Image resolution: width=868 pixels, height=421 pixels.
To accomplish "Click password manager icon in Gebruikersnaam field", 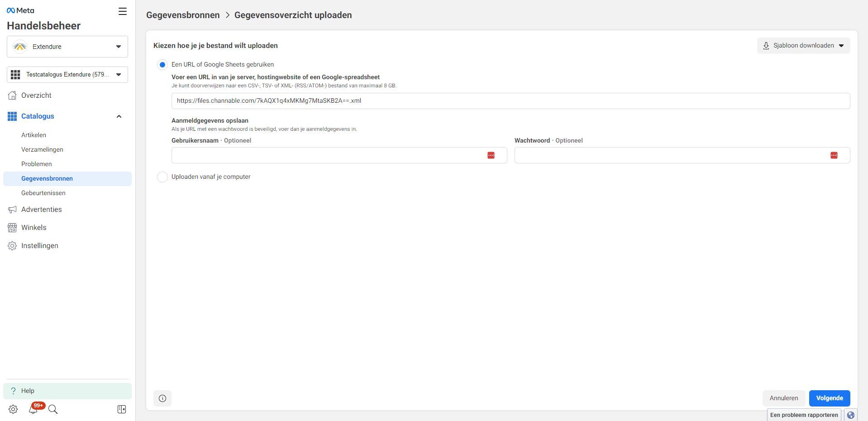I will (x=491, y=155).
